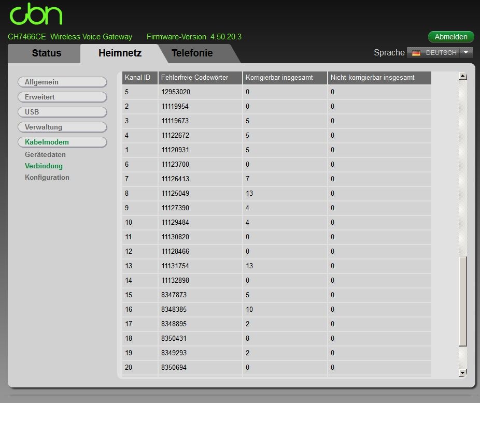Select the value 8348895
This screenshot has height=448, width=480.
tap(174, 324)
